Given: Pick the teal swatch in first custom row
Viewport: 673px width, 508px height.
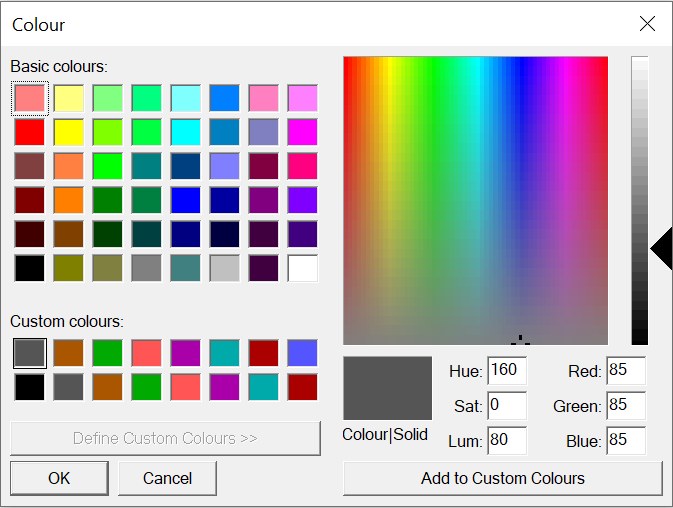Looking at the screenshot, I should point(224,353).
